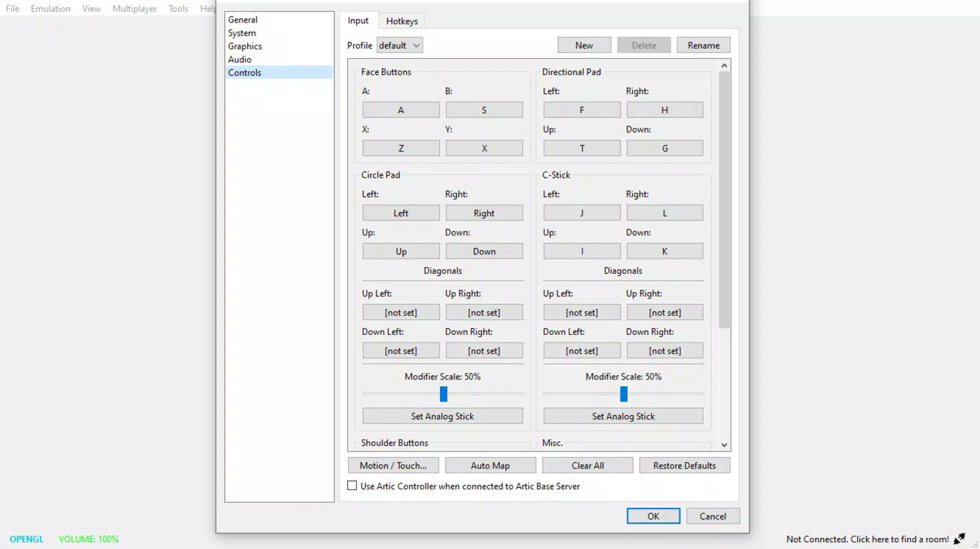
Task: Rebind C-Stick Right key L
Action: point(664,213)
